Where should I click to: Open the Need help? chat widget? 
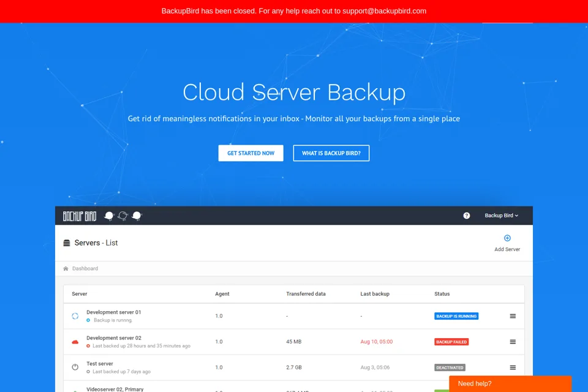click(x=510, y=384)
